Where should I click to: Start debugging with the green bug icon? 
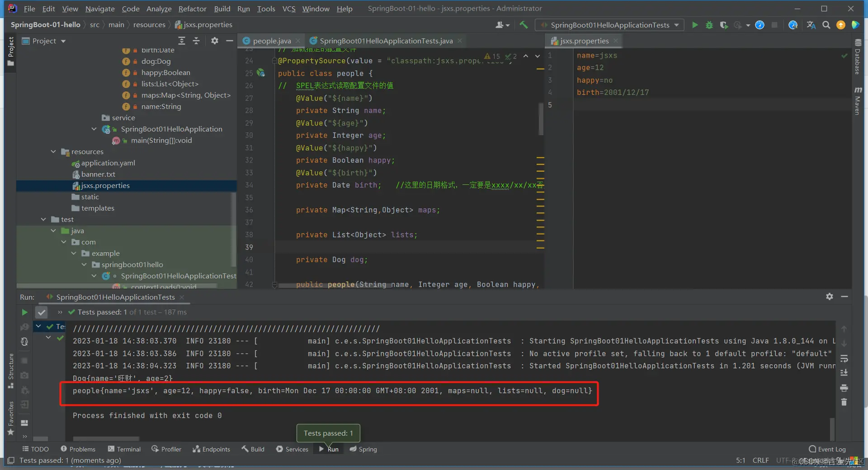709,25
